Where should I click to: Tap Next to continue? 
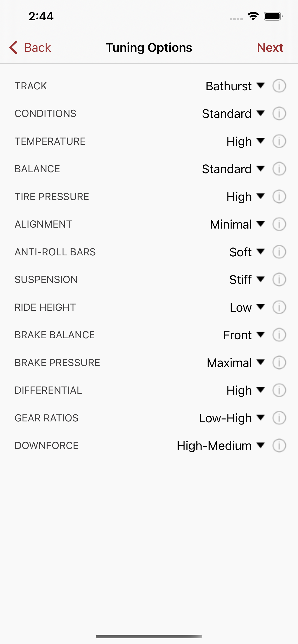pyautogui.click(x=270, y=47)
